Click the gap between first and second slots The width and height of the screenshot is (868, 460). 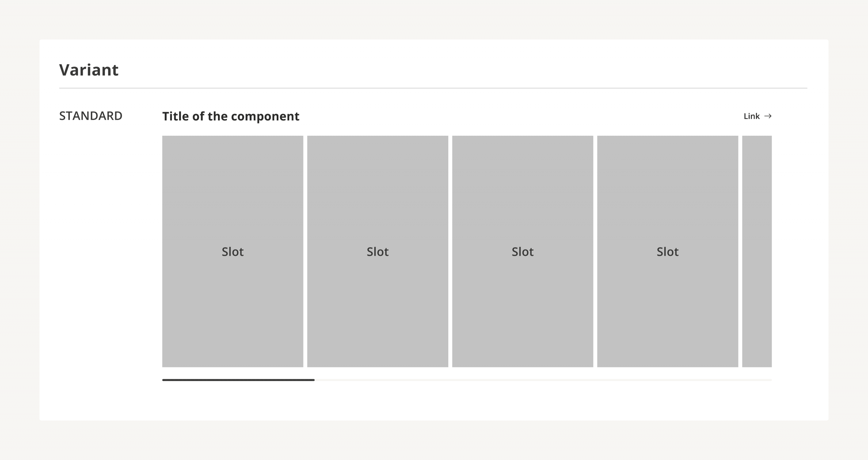(305, 251)
